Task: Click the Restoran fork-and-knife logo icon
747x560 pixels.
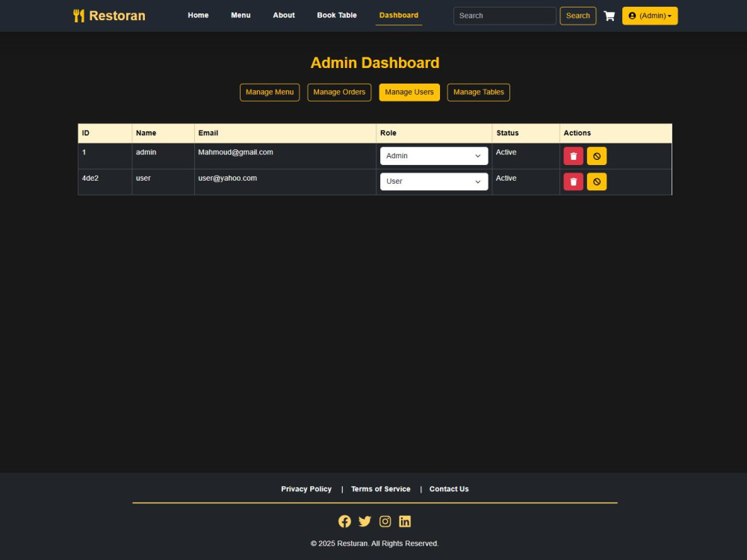Action: [78, 16]
